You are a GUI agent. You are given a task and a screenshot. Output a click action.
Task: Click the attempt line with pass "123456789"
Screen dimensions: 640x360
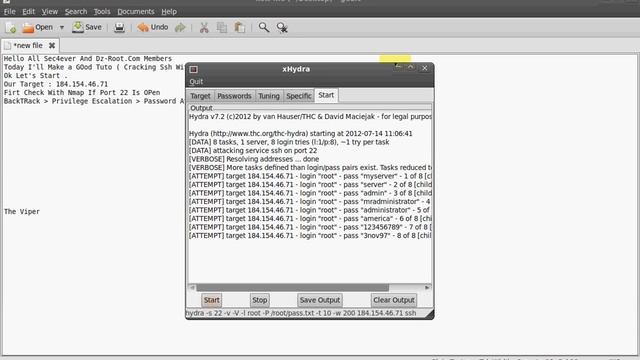pyautogui.click(x=310, y=227)
